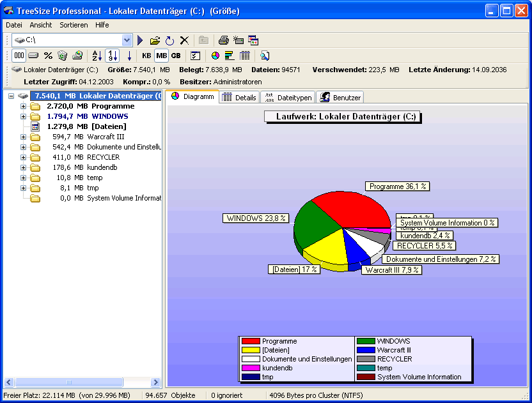Click the stacked windows toolbar icon
This screenshot has height=403, width=532.
click(x=253, y=40)
